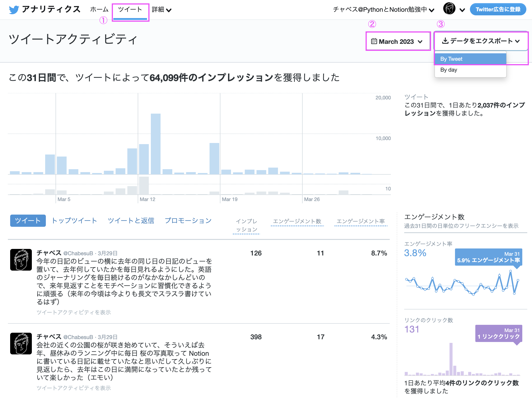532x398 pixels.
Task: Switch to トップツイート tab
Action: point(74,220)
